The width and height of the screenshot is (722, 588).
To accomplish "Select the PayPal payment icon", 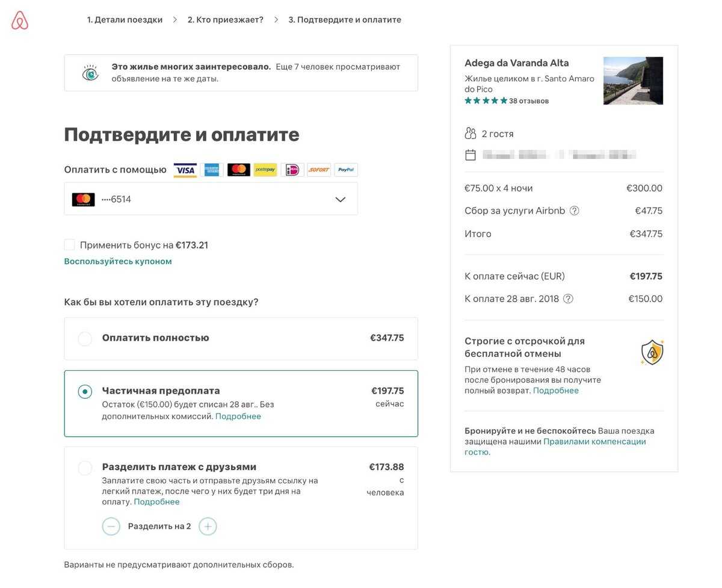I will pyautogui.click(x=345, y=170).
